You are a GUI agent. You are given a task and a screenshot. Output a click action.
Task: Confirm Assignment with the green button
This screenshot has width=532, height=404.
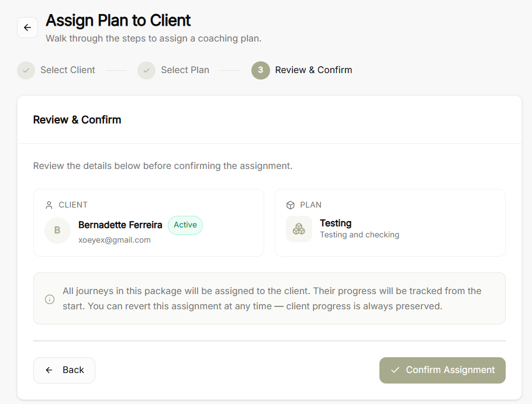tap(443, 370)
